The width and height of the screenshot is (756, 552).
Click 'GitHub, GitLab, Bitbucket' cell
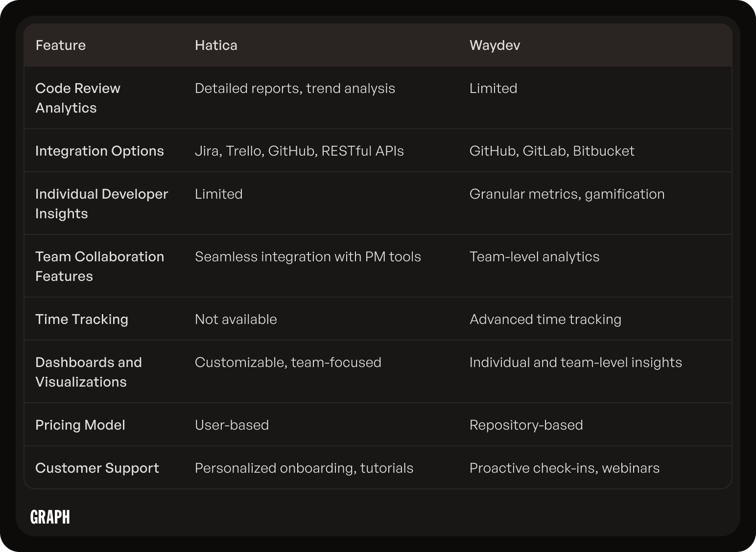pos(552,151)
